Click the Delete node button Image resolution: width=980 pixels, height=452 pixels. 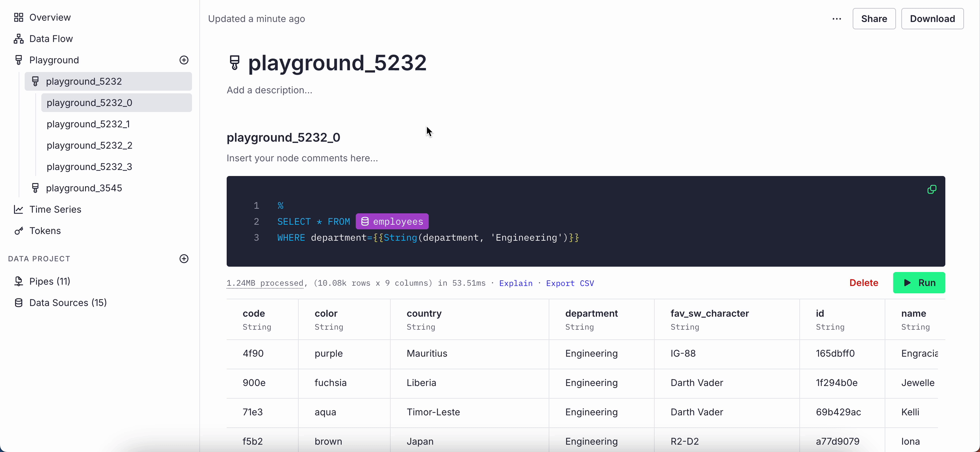[x=864, y=283]
